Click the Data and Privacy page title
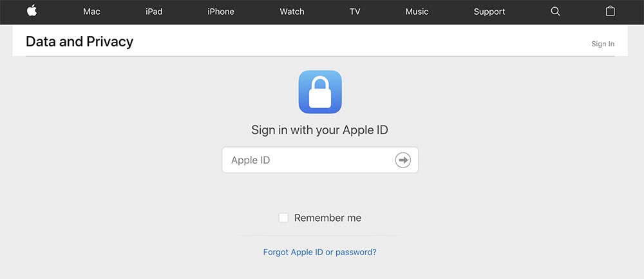This screenshot has height=279, width=644. 80,41
